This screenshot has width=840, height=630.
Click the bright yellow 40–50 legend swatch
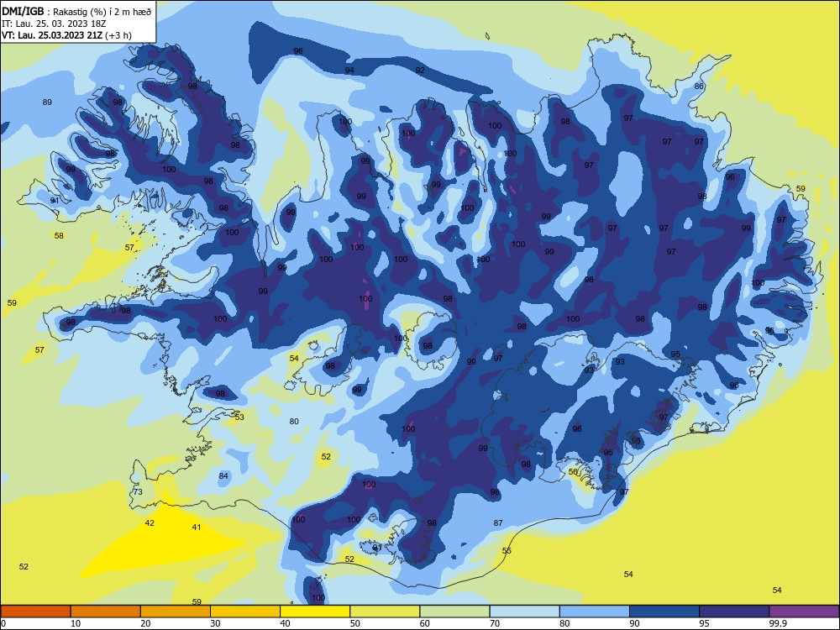click(315, 612)
